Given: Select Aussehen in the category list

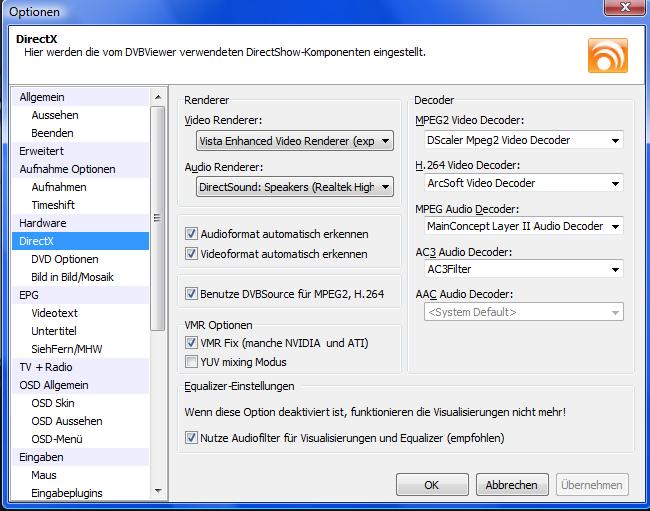Looking at the screenshot, I should tap(80, 115).
